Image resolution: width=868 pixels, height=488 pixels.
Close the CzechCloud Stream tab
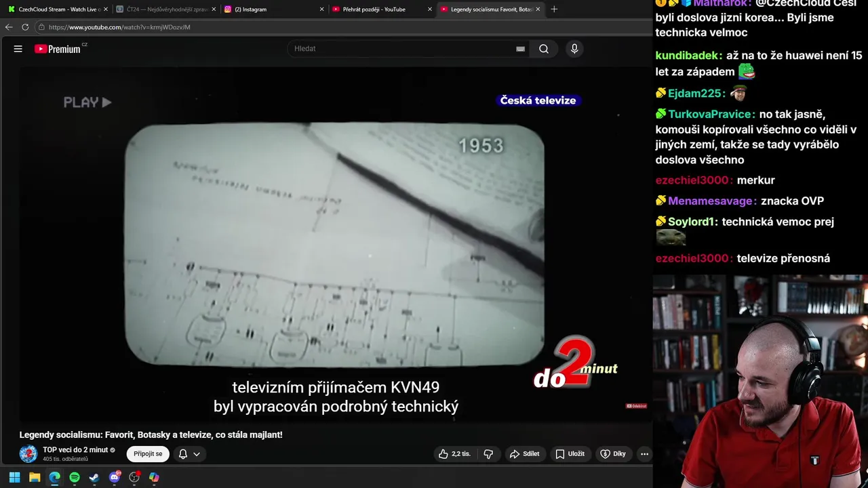point(106,9)
